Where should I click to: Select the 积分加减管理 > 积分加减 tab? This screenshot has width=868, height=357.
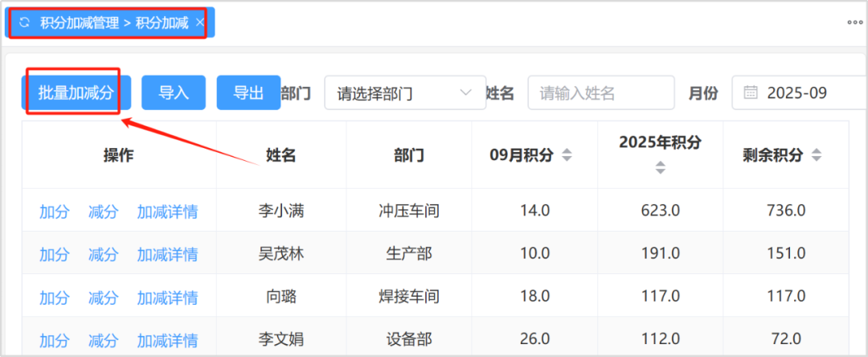point(114,23)
